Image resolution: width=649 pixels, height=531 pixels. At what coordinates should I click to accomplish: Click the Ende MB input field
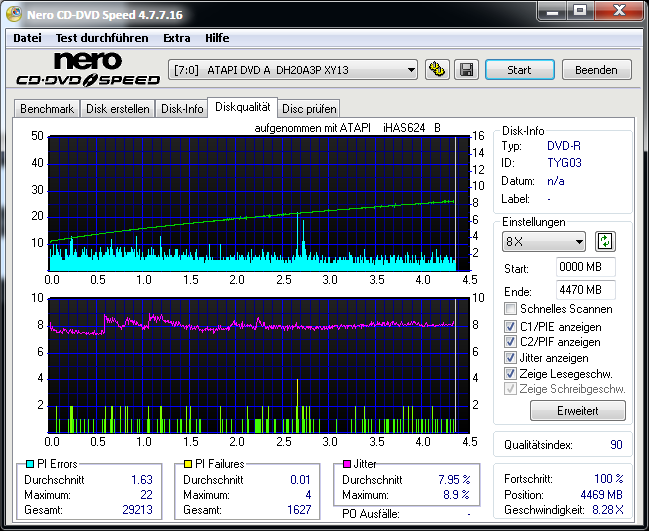[586, 290]
